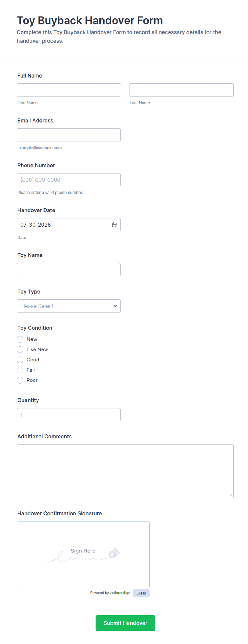Screen dimensions: 248x644
Task: Click inside the Additional Comments textarea
Action: [125, 471]
